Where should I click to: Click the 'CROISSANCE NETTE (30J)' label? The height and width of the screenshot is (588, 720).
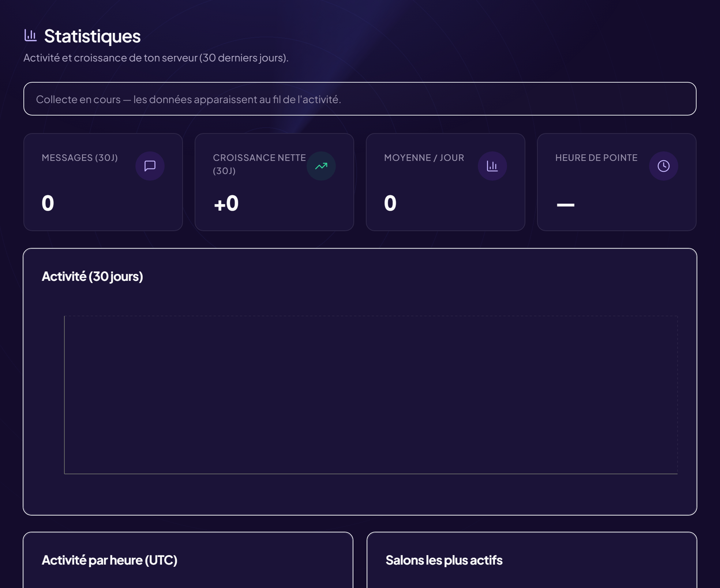coord(259,164)
